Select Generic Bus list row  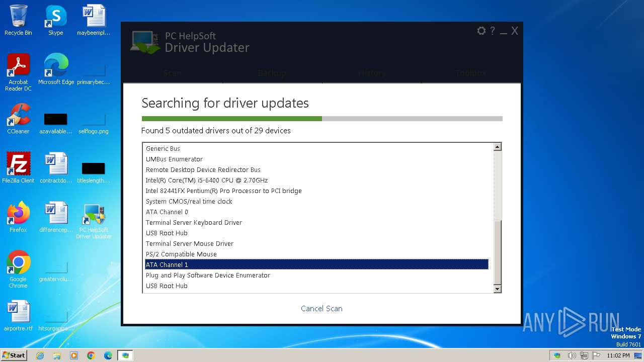317,149
